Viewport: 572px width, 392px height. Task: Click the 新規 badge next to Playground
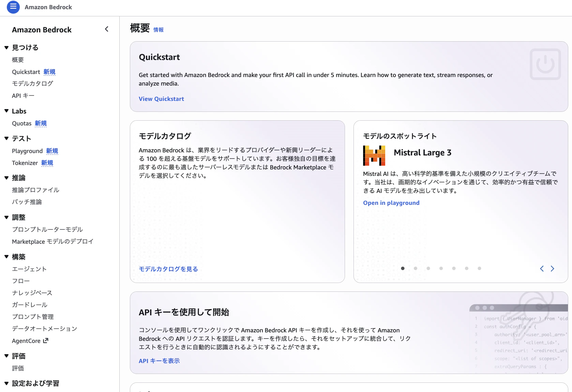52,151
